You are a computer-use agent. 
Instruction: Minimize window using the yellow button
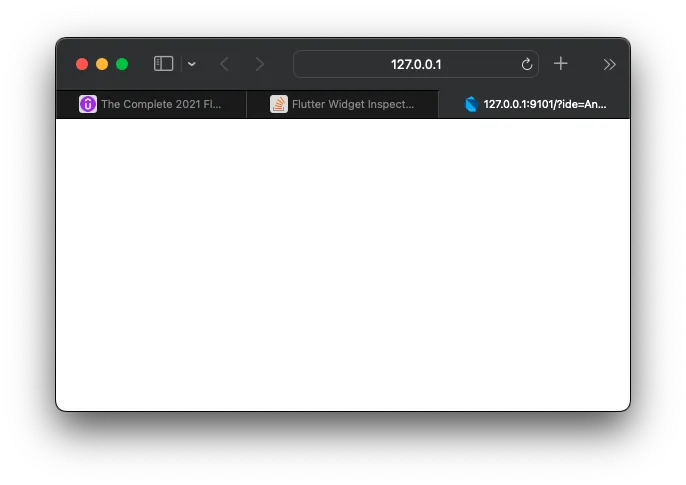[x=102, y=64]
